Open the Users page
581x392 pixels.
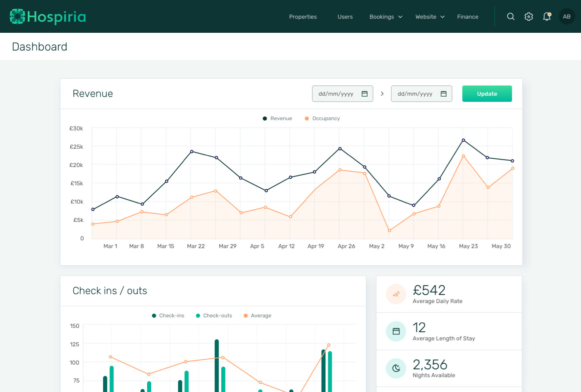pos(345,17)
